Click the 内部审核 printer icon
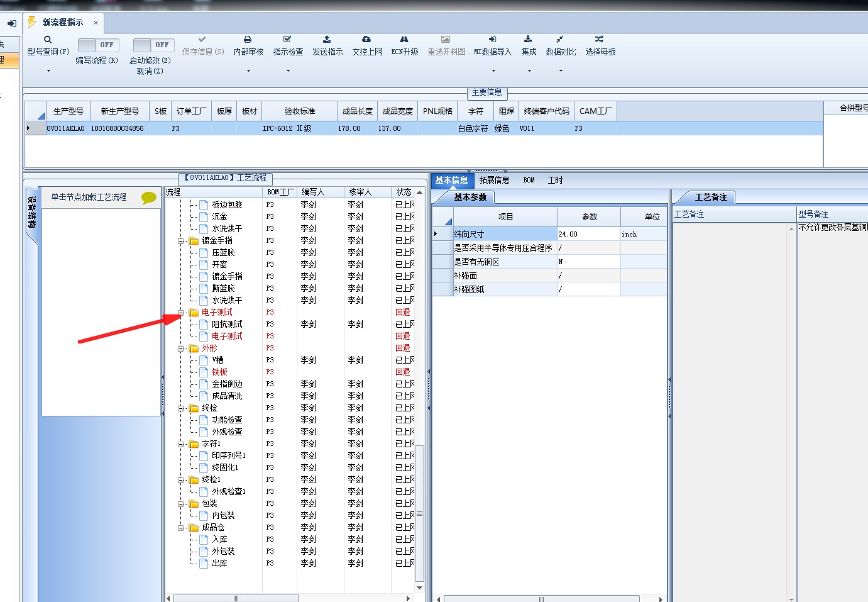The image size is (868, 602). tap(248, 40)
